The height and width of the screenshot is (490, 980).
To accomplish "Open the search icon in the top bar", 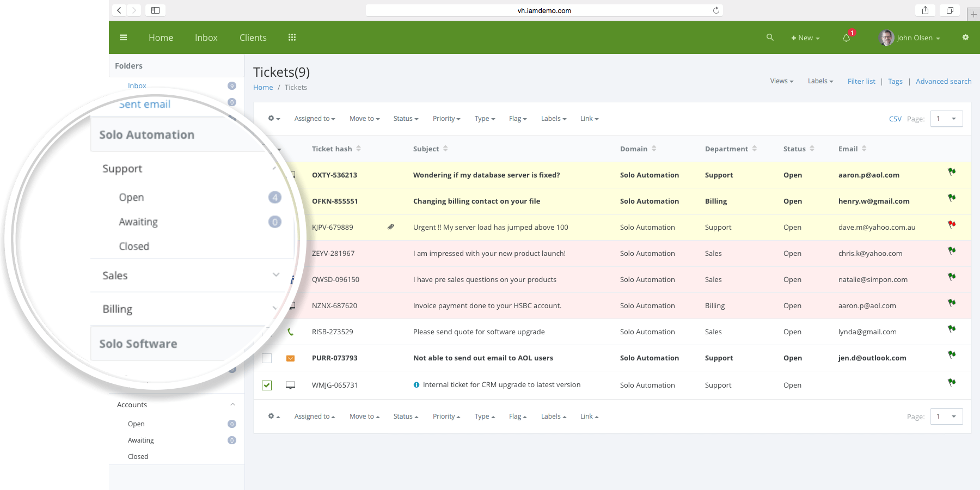I will coord(770,38).
